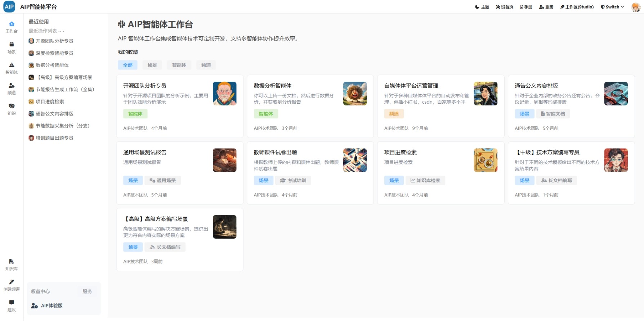Click the 通用场景 tag on 测试报告 card
This screenshot has width=644, height=321.
click(162, 181)
